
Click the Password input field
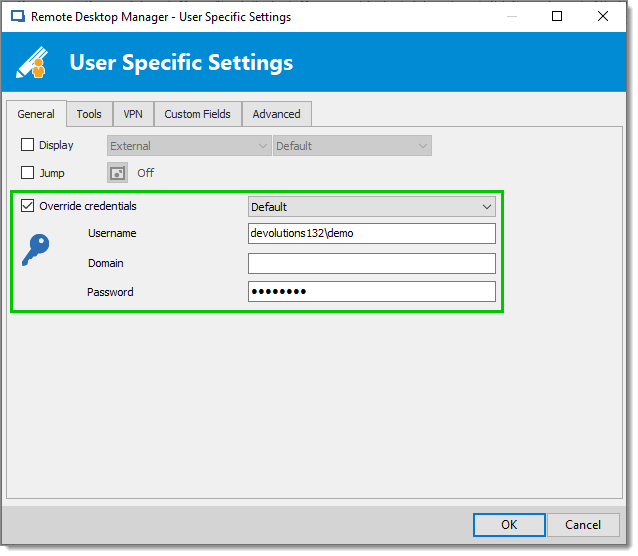(372, 292)
